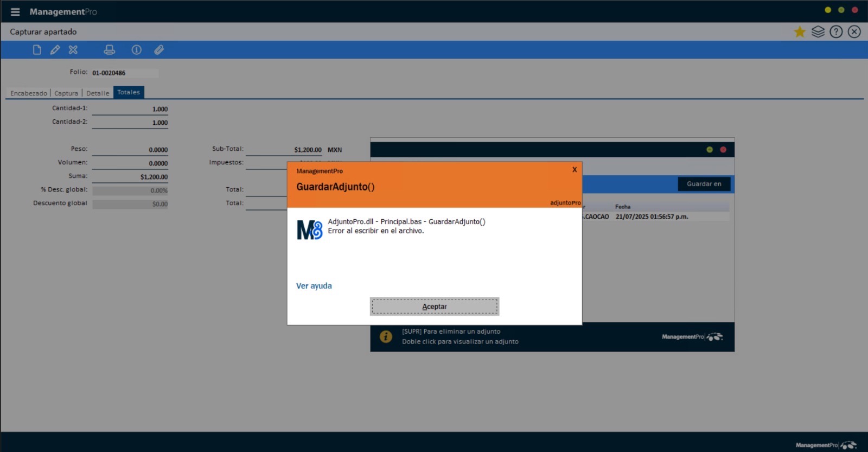Open the help question mark icon
868x452 pixels.
(836, 32)
